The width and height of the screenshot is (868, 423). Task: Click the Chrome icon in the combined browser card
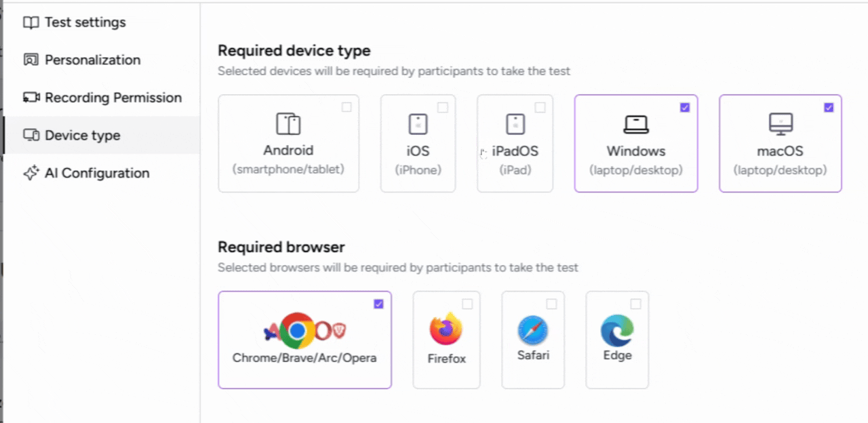click(x=297, y=331)
